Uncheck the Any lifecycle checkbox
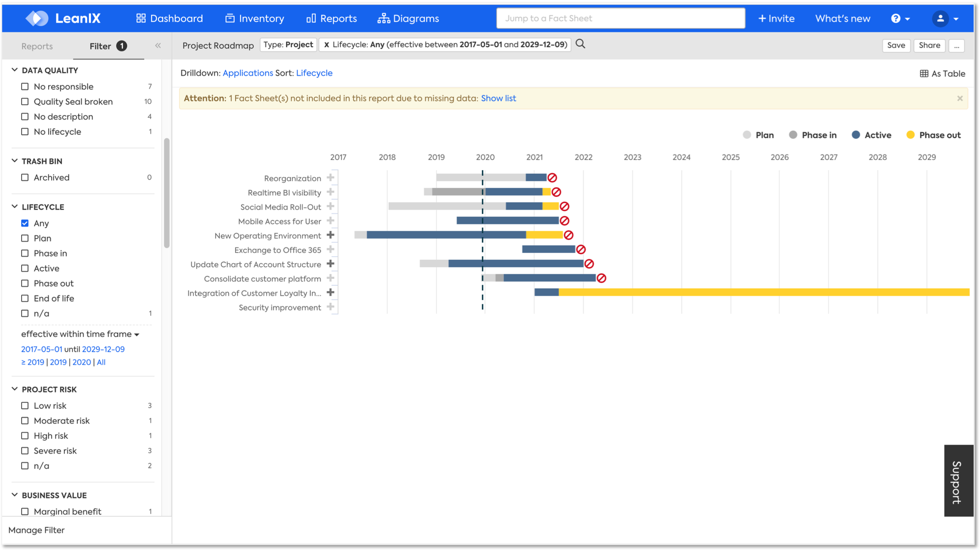 coord(25,223)
